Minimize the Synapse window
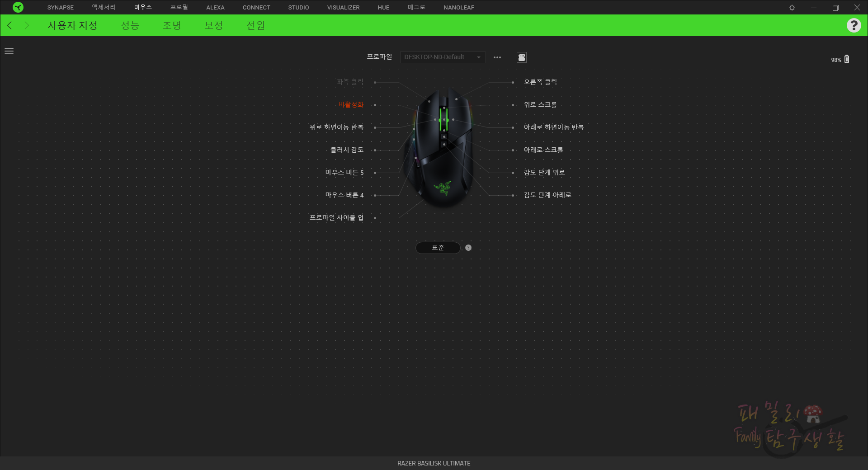Screen dimensions: 868x470 (814, 8)
